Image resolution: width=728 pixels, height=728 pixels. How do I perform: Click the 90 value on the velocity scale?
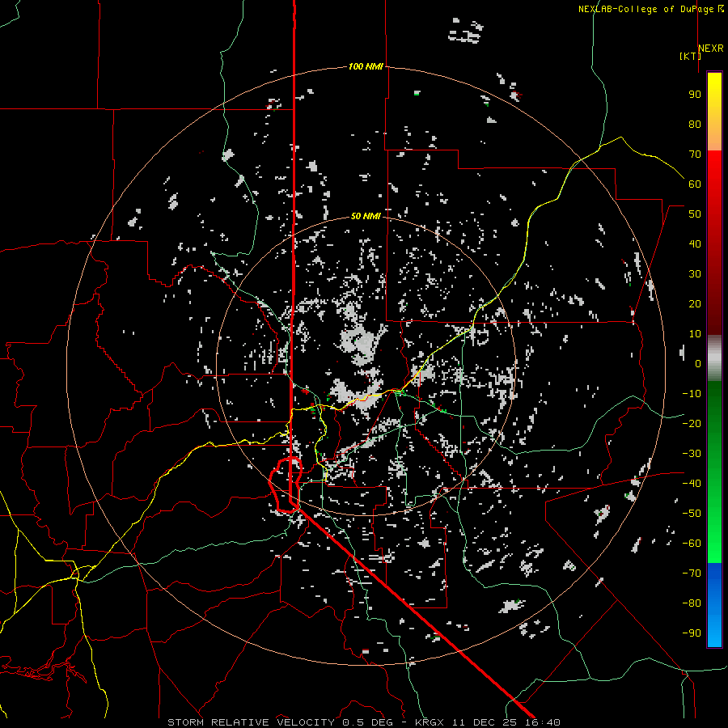pyautogui.click(x=695, y=95)
